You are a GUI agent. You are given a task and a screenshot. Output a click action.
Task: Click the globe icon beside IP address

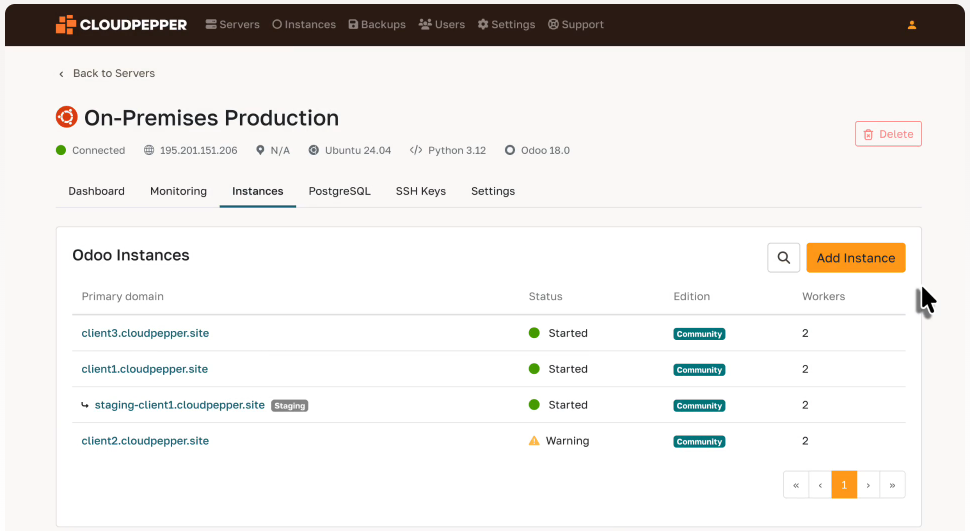point(150,151)
